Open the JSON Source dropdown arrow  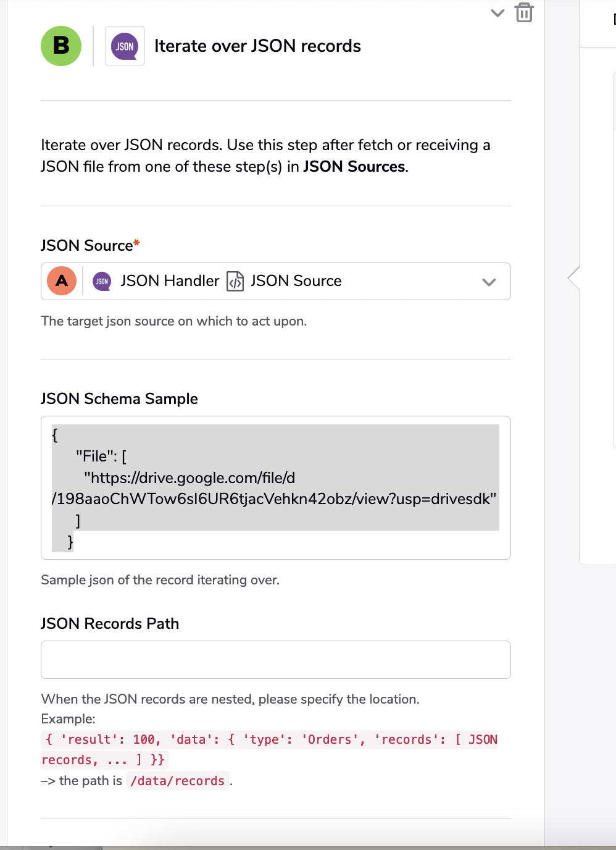pos(489,282)
